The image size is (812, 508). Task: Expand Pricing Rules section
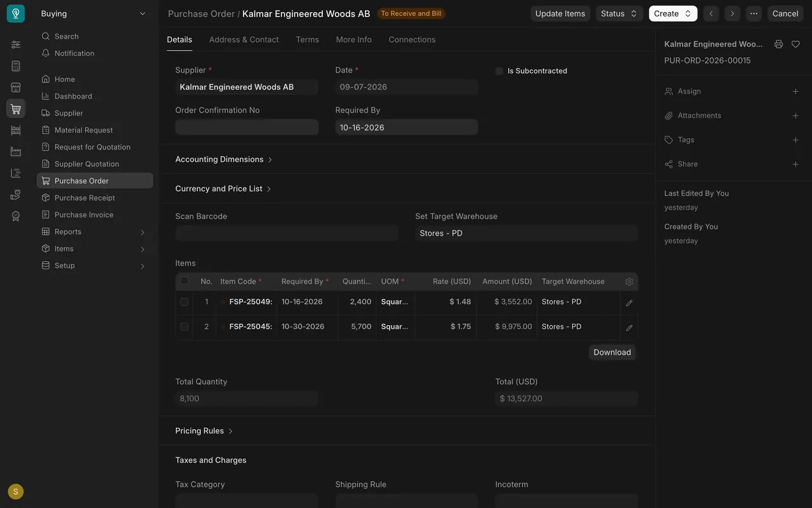point(204,431)
